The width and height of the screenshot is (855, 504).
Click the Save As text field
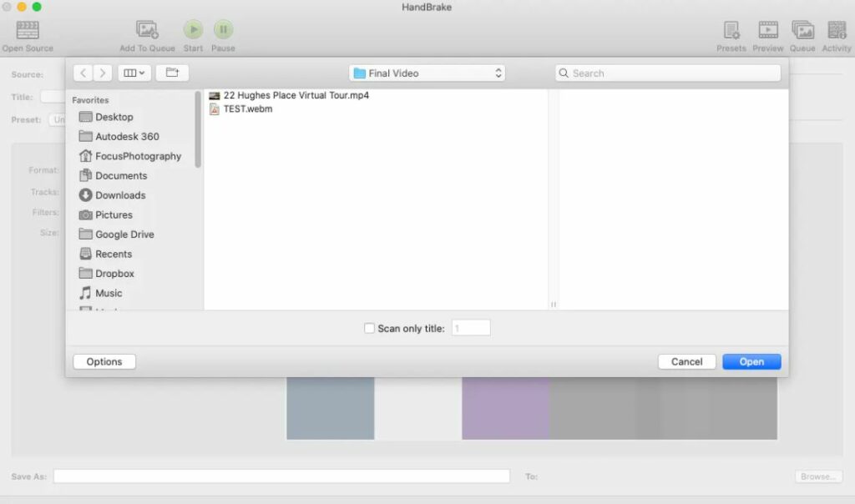(281, 476)
